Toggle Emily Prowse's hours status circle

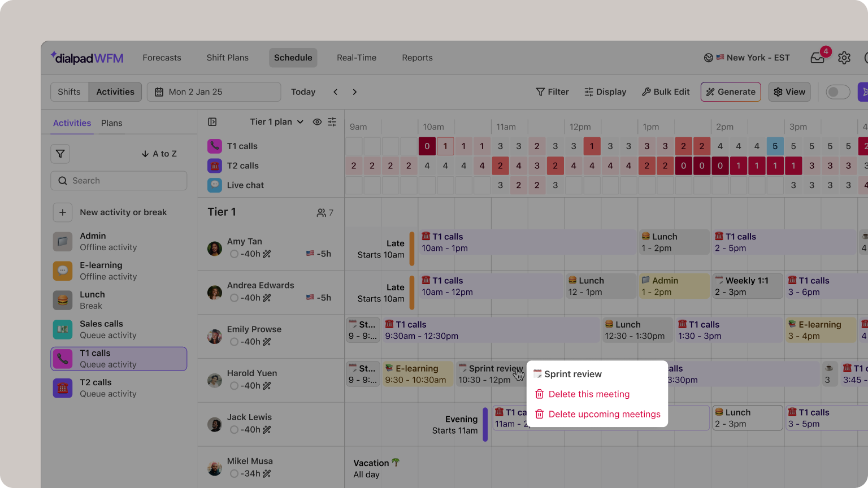point(234,342)
